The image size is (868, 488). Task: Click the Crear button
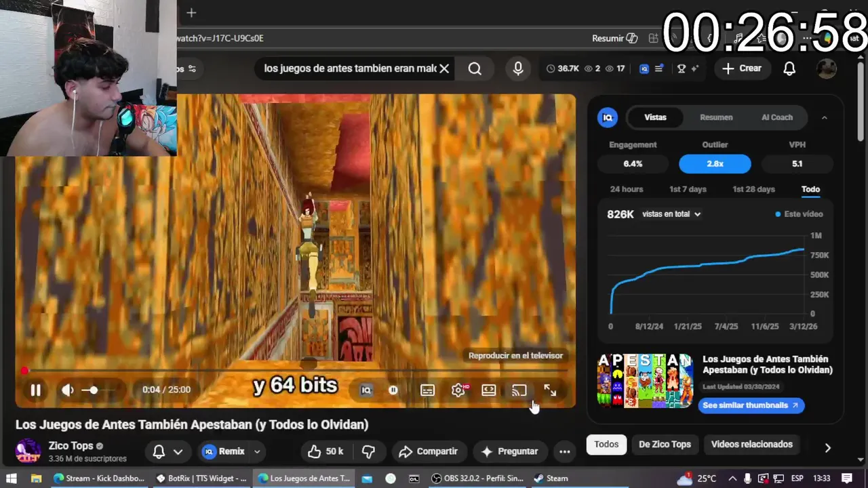tap(742, 68)
